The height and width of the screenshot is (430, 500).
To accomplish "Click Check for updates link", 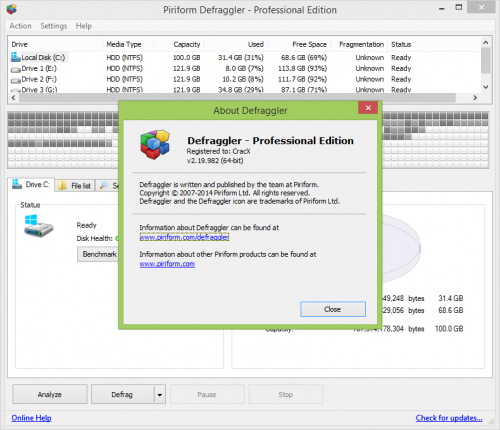I will 449,418.
